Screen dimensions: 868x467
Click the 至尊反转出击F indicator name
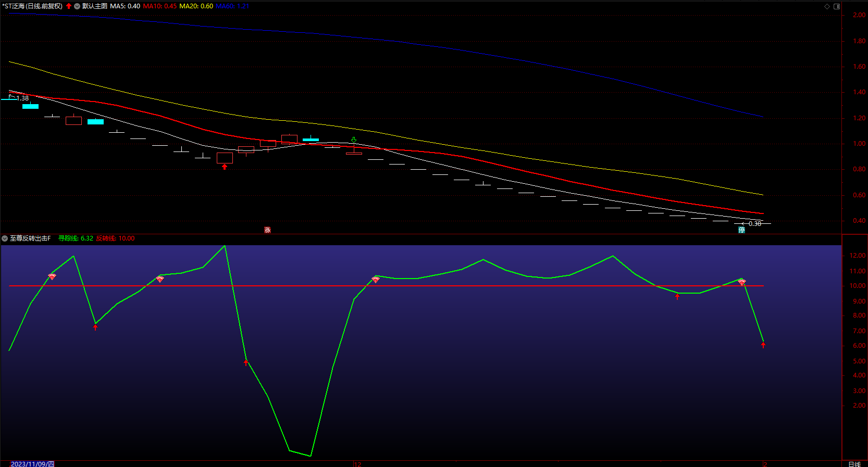coord(30,238)
